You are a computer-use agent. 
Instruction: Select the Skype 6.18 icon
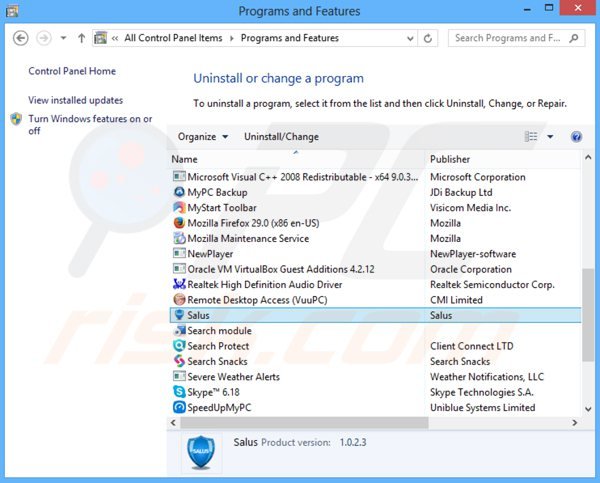coord(179,392)
